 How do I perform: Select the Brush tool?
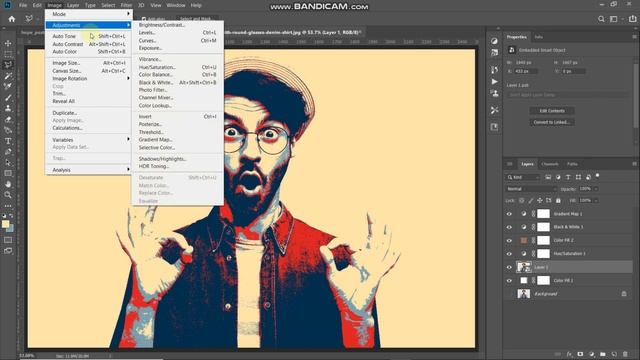8,98
